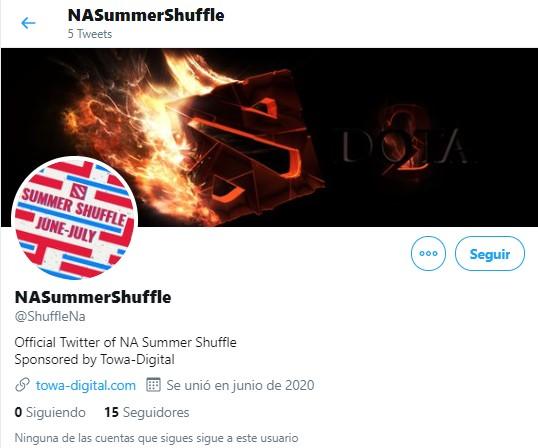Viewport: 538px width, 448px height.
Task: Click the chain link icon beside towa-digital.com
Action: 22,385
